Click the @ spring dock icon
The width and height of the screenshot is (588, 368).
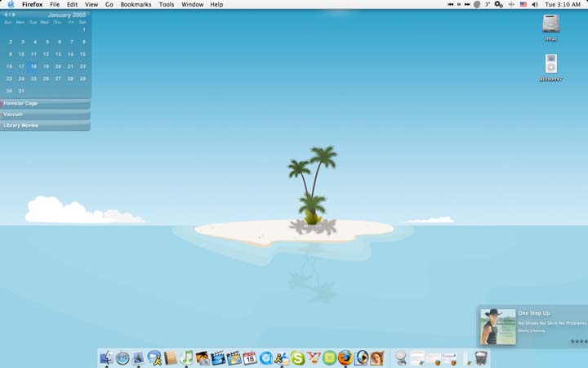pyautogui.click(x=401, y=358)
